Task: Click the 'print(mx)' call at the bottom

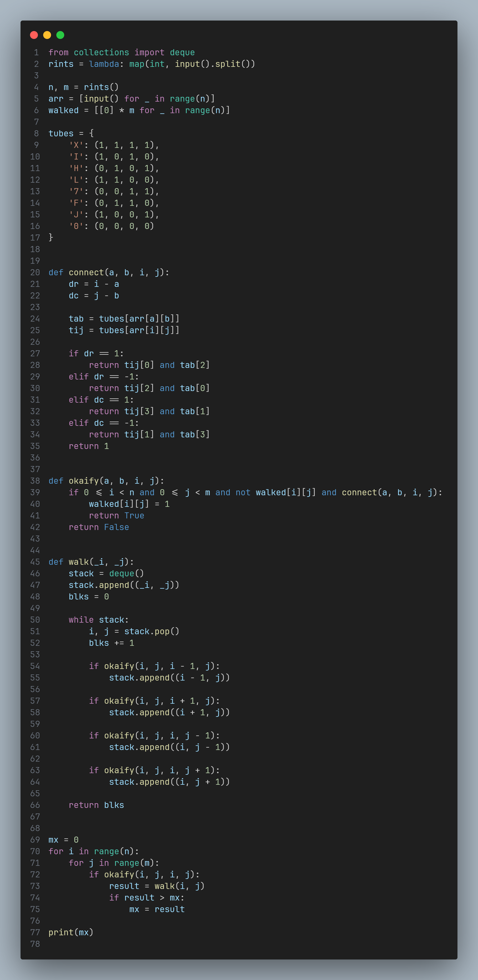Action: pos(71,932)
